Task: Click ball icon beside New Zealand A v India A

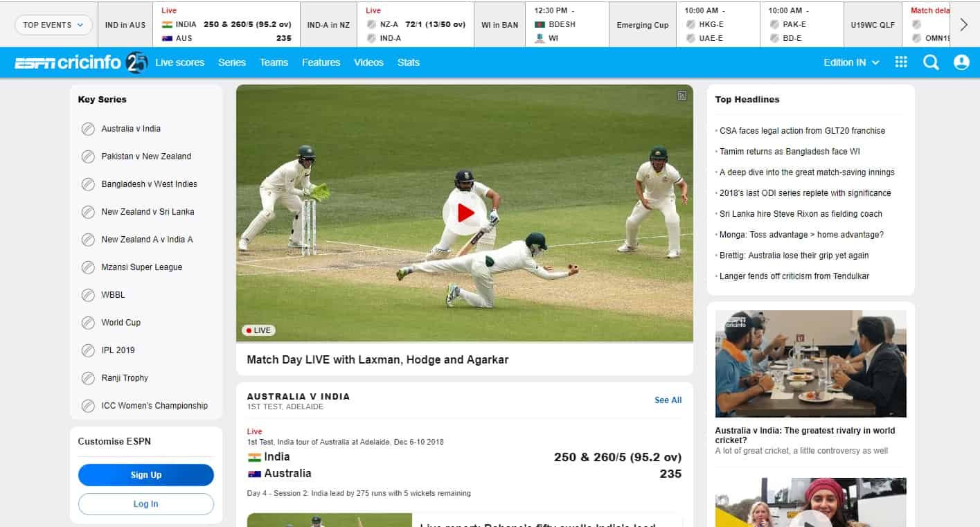Action: pos(88,240)
